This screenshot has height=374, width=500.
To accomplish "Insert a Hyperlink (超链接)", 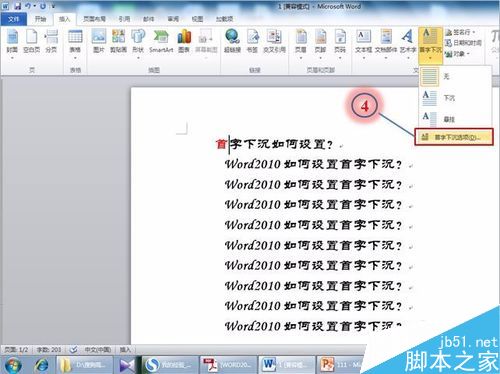I will tap(232, 41).
